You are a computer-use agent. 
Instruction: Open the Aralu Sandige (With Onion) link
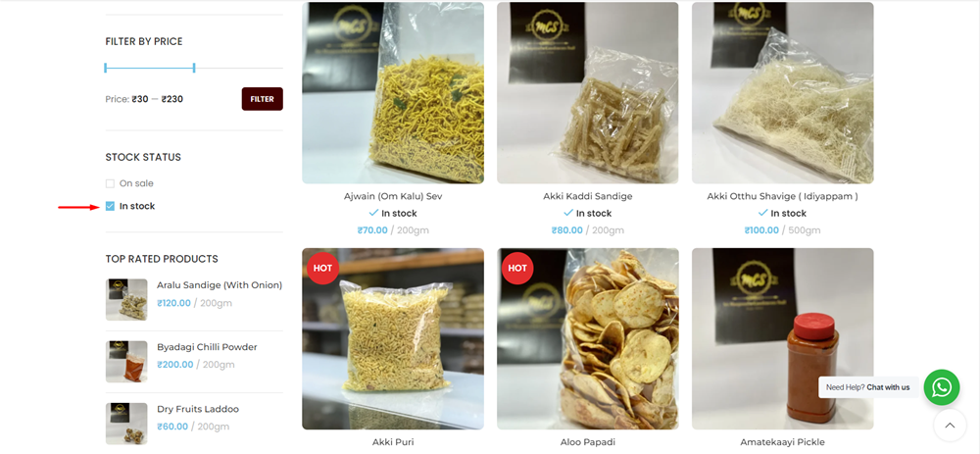[220, 285]
